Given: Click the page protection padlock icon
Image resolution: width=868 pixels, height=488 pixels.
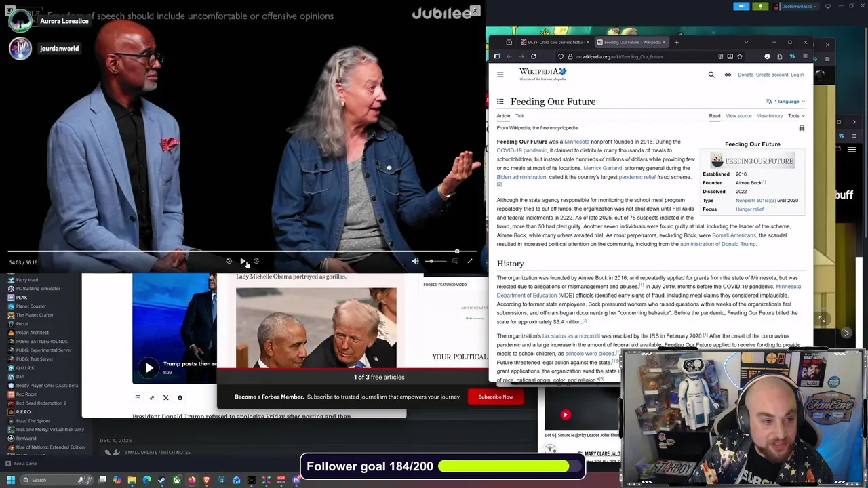Looking at the screenshot, I should (x=802, y=128).
